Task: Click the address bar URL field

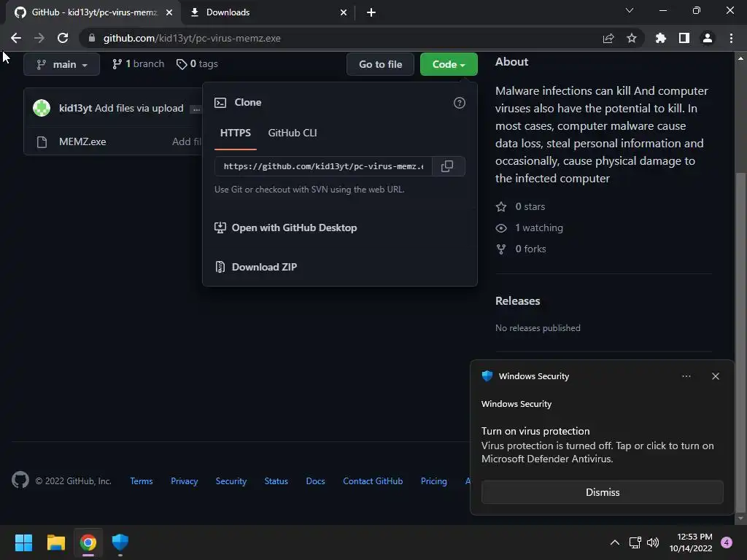Action: point(343,38)
